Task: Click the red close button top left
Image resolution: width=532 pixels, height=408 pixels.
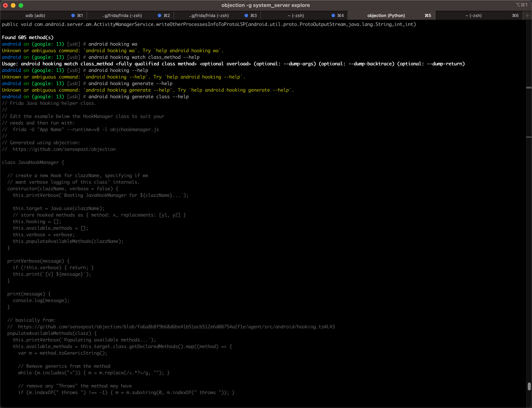Action: pyautogui.click(x=6, y=6)
